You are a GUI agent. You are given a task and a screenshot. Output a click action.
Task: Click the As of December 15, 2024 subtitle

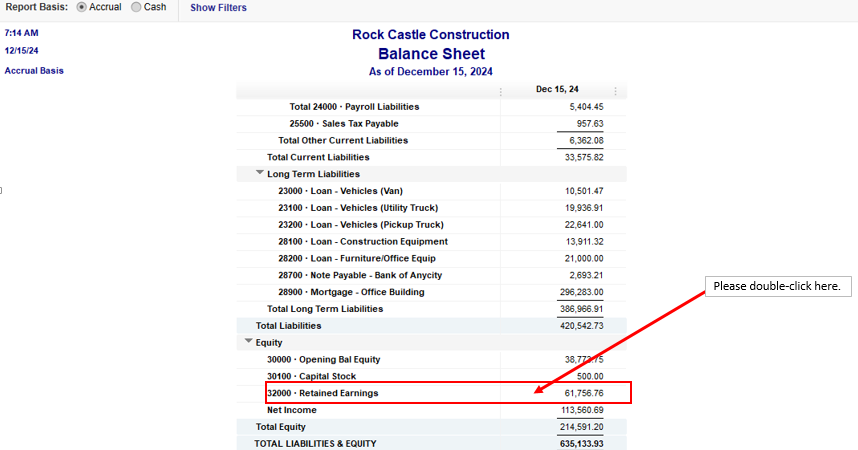(x=431, y=72)
